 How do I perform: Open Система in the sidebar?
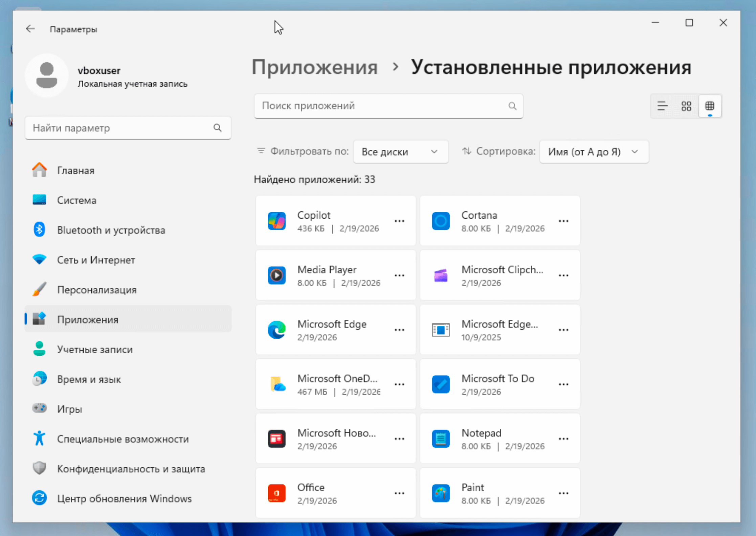[76, 200]
